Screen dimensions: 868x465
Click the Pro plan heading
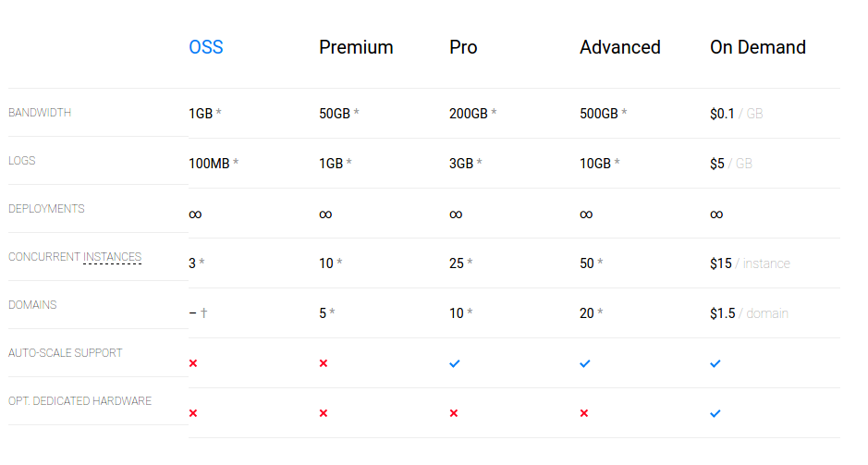463,47
